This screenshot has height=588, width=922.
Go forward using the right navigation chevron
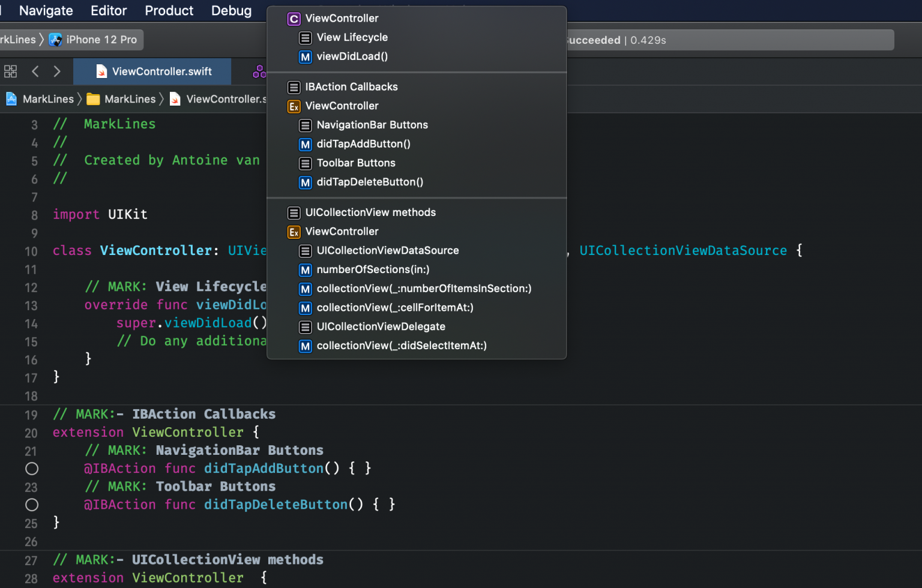tap(57, 71)
